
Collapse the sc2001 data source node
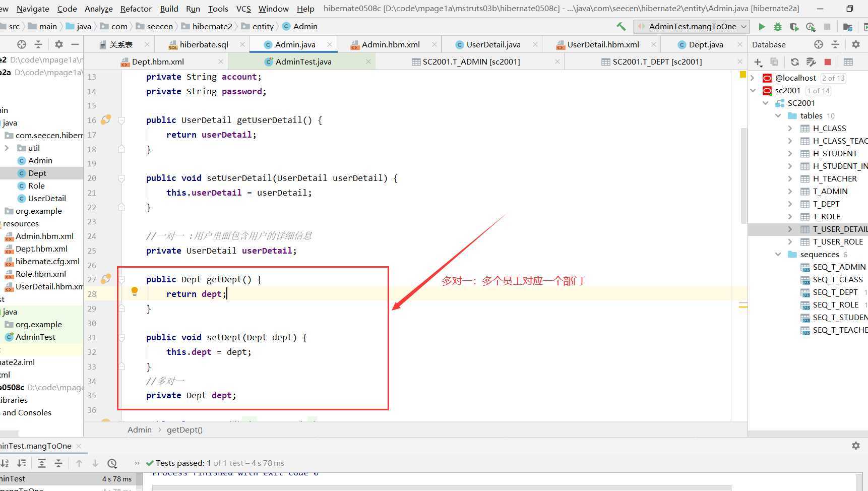[x=753, y=90]
